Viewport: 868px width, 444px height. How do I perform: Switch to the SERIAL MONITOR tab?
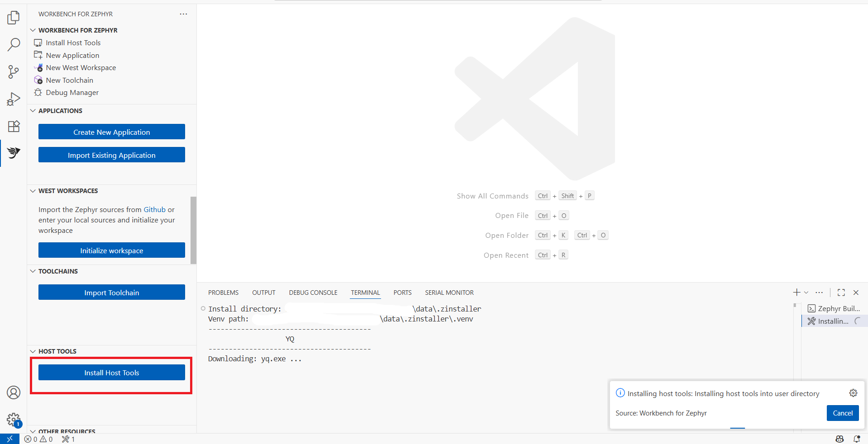[x=448, y=293]
